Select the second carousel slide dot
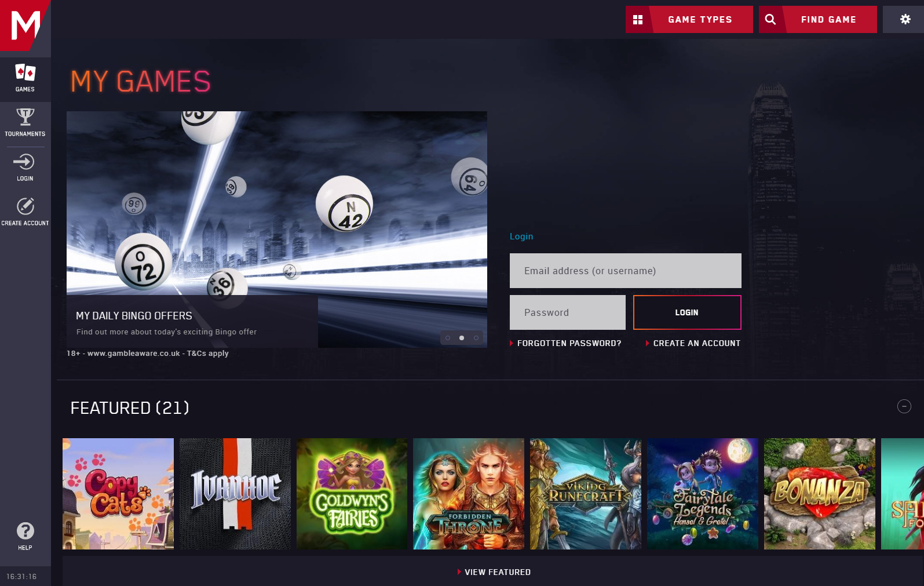 (462, 338)
